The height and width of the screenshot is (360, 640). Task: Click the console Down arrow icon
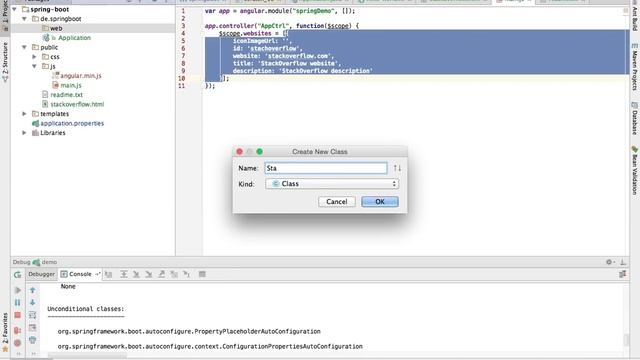[33, 303]
